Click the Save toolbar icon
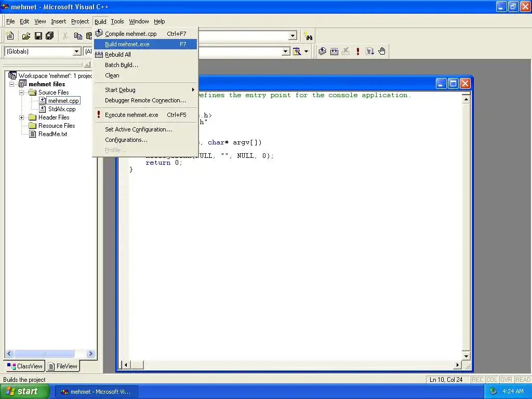The width and height of the screenshot is (532, 399). [x=38, y=36]
